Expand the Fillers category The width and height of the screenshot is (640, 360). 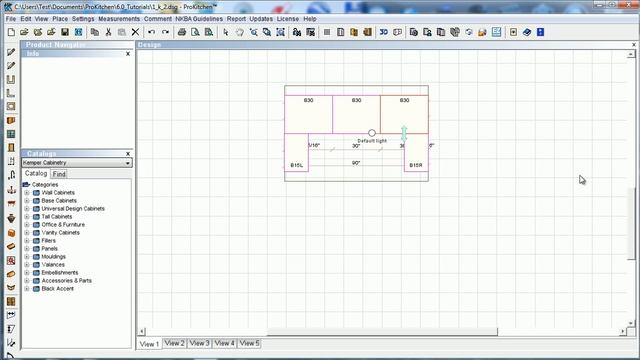click(x=27, y=241)
